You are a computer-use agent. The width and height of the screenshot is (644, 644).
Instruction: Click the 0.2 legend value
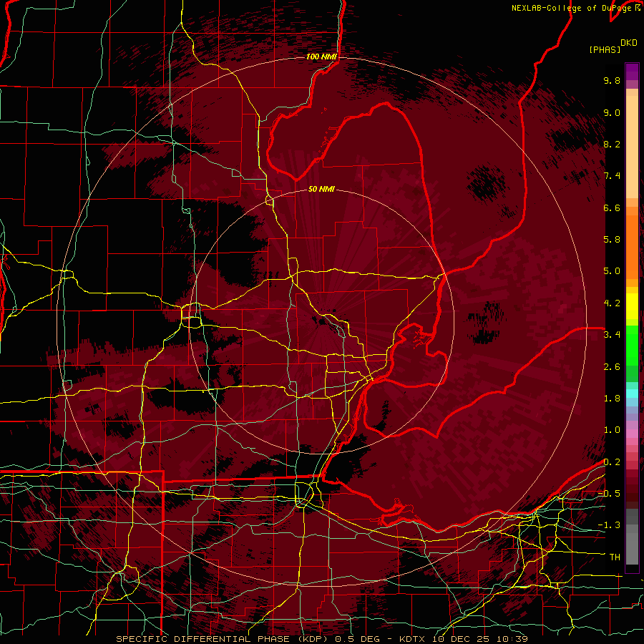(x=612, y=462)
